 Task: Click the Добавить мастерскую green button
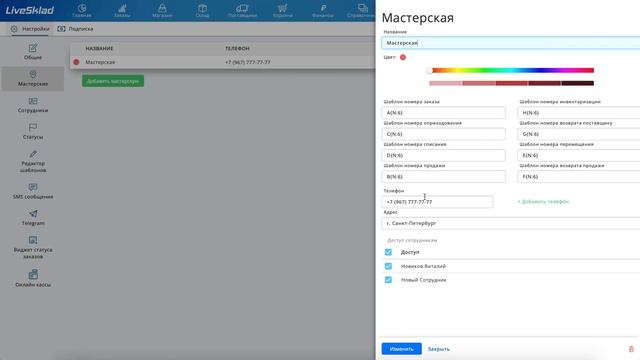click(113, 81)
